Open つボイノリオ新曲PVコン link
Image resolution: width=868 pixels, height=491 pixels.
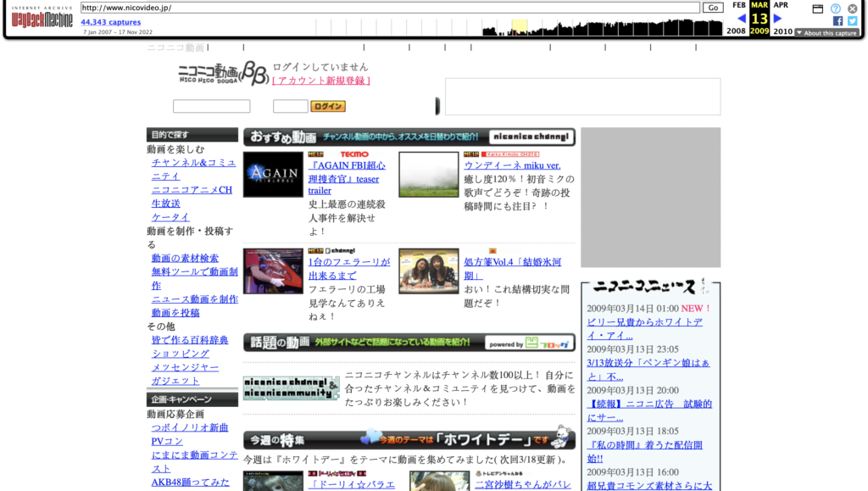pyautogui.click(x=189, y=434)
